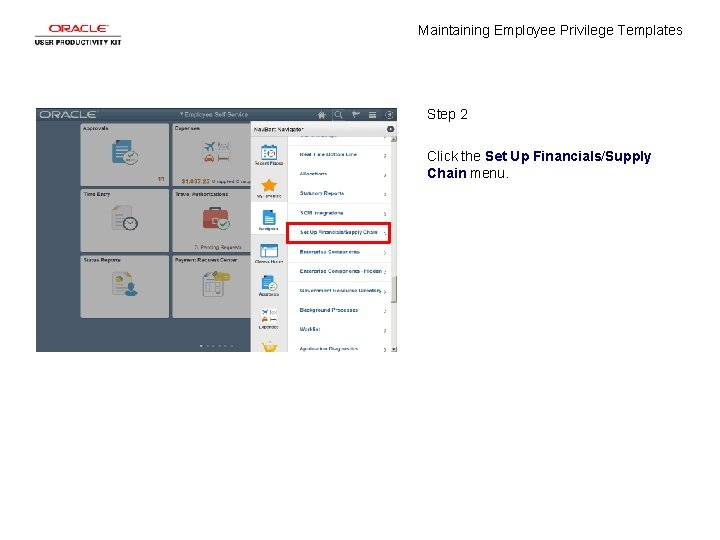
Task: Open Statutory Reports menu
Action: [x=339, y=194]
